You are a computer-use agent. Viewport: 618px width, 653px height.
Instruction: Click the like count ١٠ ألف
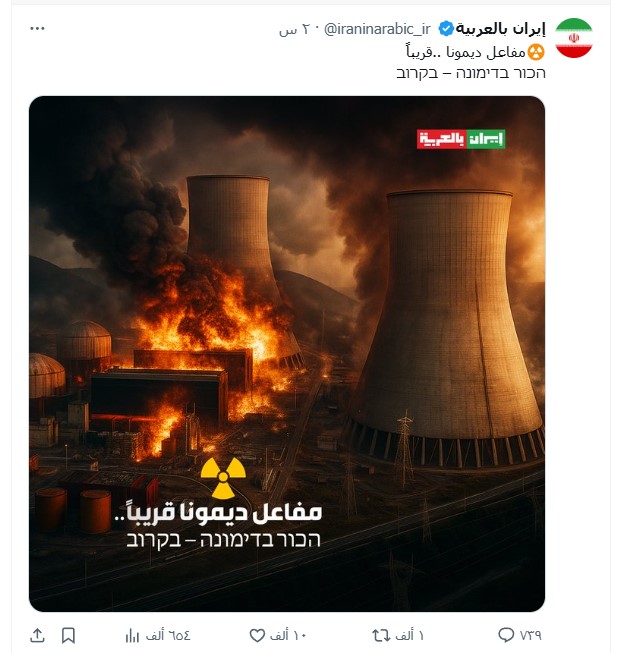pyautogui.click(x=288, y=636)
